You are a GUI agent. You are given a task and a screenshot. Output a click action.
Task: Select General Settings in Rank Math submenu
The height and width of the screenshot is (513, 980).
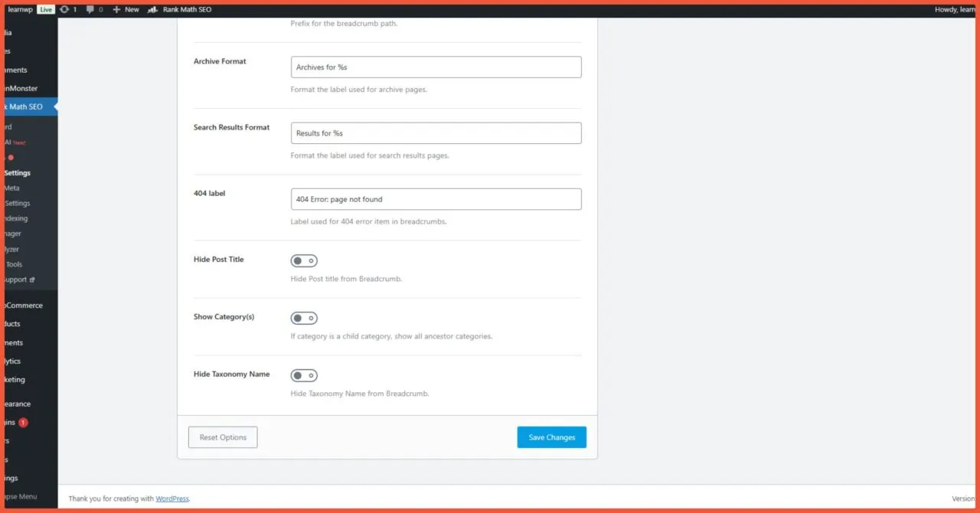click(x=17, y=173)
